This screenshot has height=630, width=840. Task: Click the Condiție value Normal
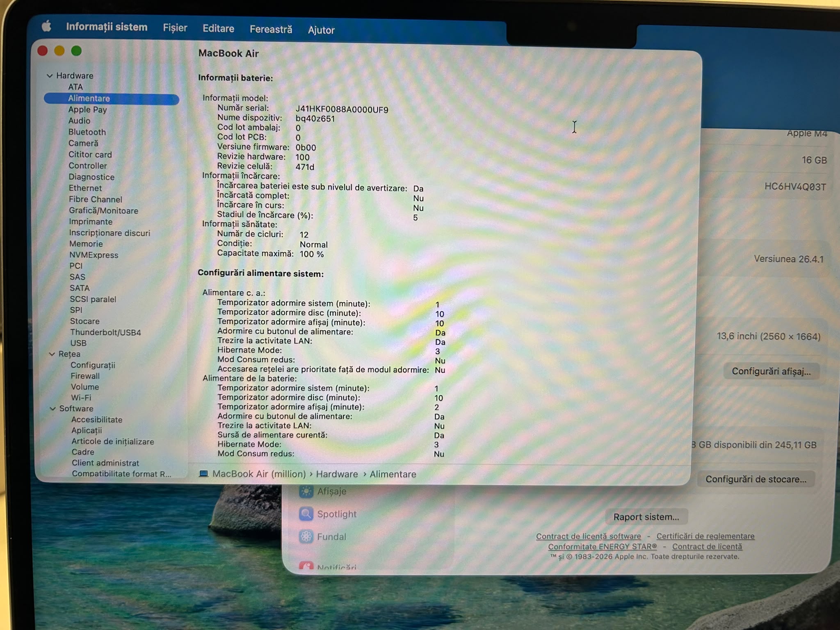(314, 244)
